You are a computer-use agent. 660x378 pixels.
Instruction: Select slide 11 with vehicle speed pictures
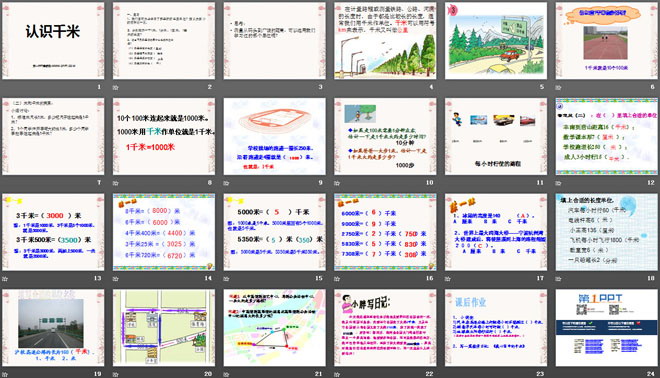496,136
